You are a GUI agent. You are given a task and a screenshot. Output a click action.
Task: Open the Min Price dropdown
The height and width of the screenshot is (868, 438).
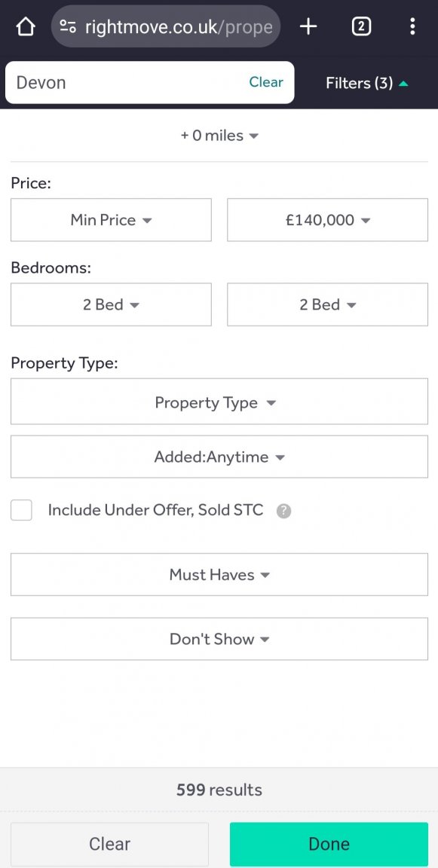pos(111,220)
